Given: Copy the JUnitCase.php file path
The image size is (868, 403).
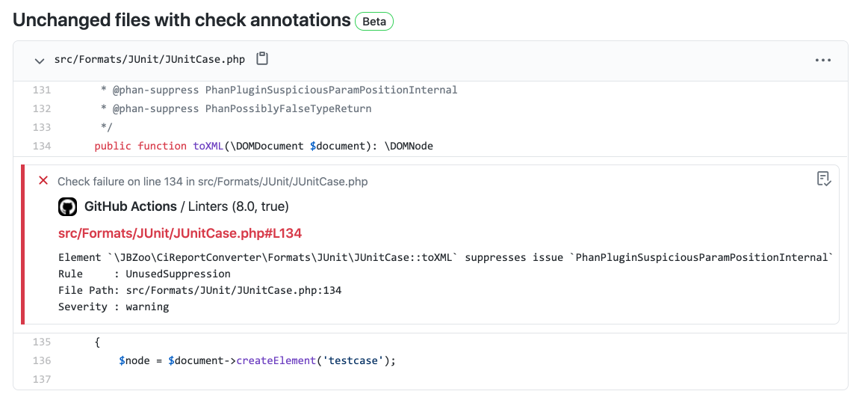Looking at the screenshot, I should [x=262, y=59].
